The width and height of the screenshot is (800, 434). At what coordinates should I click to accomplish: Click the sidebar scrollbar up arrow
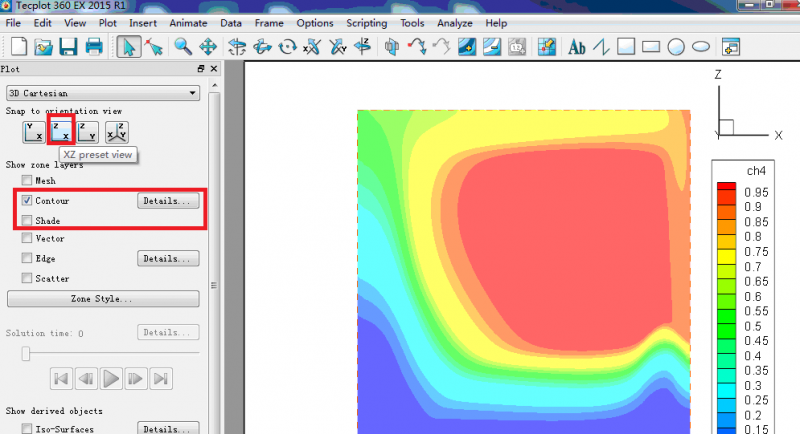pyautogui.click(x=215, y=86)
